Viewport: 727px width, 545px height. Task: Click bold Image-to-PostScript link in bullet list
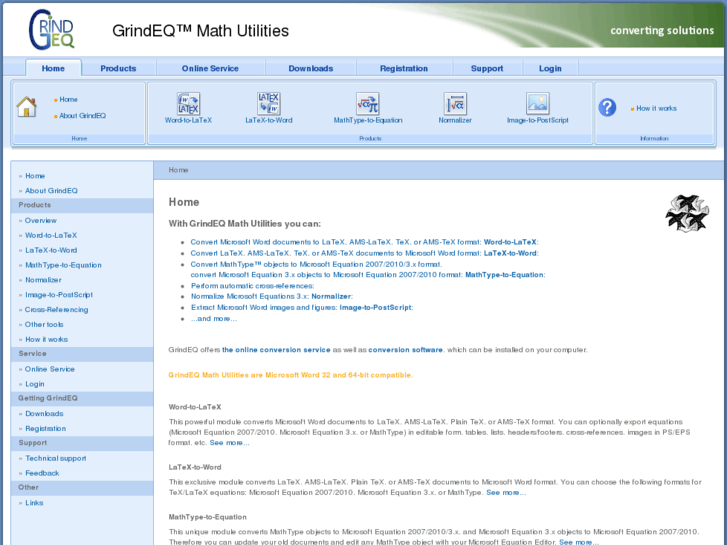(x=375, y=307)
